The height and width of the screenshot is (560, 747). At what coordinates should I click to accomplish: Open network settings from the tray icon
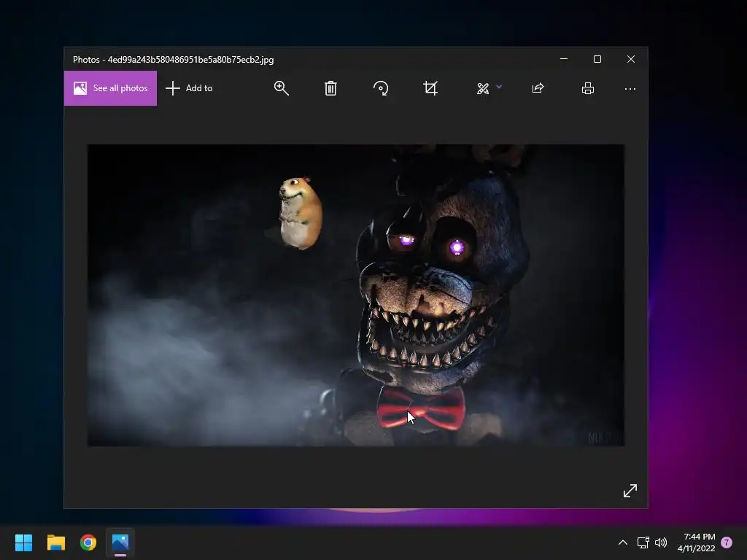tap(643, 542)
